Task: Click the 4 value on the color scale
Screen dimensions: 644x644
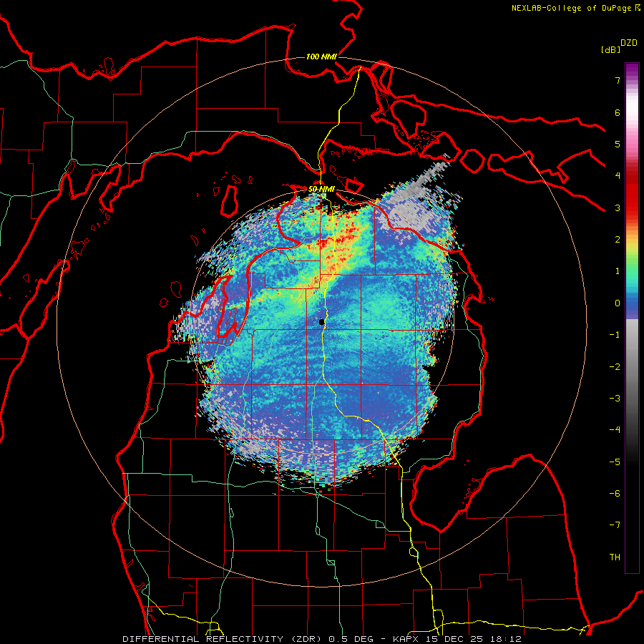Action: (x=618, y=176)
